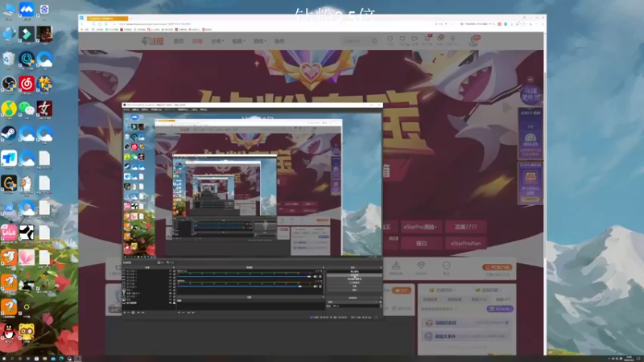The width and height of the screenshot is (644, 362).
Task: Open the Logitech G HUB desktop icon
Action: (x=9, y=183)
